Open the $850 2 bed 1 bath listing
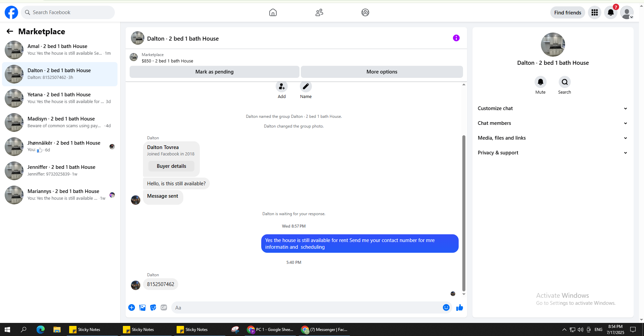 (x=167, y=61)
